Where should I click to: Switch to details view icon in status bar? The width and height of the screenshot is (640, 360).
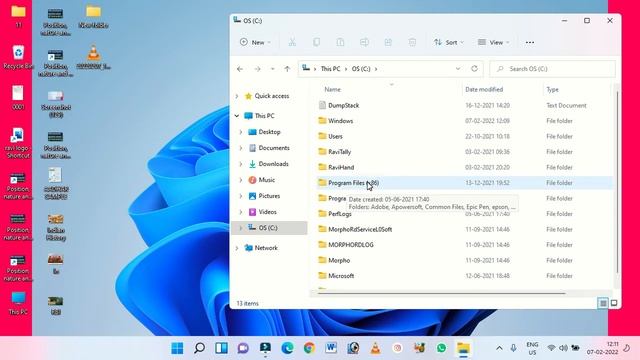coord(603,303)
